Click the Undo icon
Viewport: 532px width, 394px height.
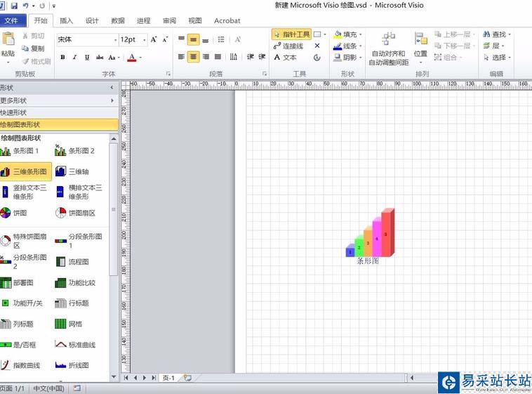coord(26,6)
